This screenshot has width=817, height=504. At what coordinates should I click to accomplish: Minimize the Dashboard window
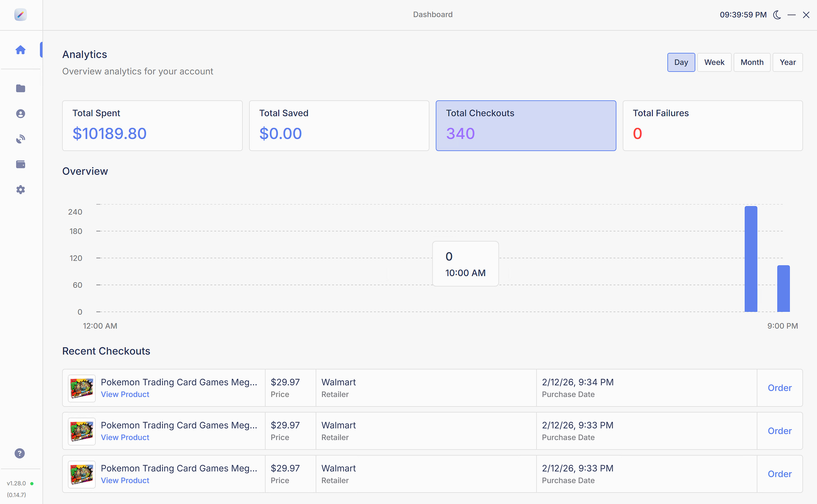791,15
